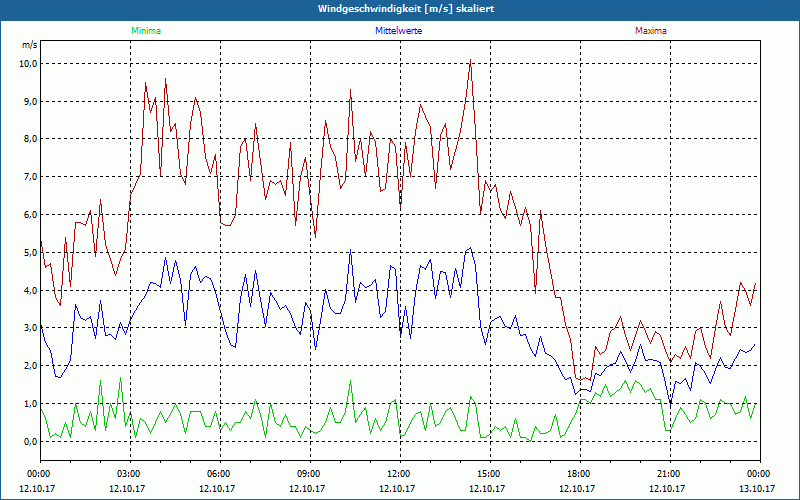Click the 7,0 y-axis value
The width and height of the screenshot is (800, 500).
[30, 177]
